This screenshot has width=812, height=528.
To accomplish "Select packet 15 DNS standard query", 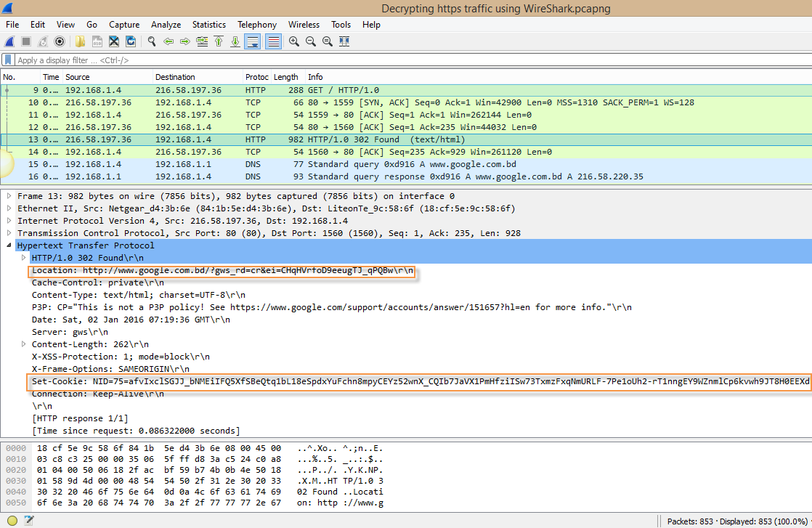I will click(x=406, y=165).
